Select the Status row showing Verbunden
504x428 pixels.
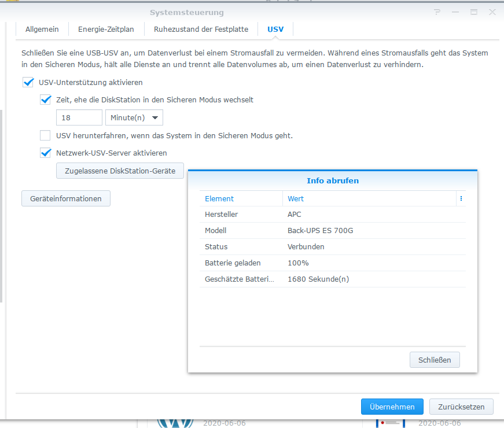point(333,247)
